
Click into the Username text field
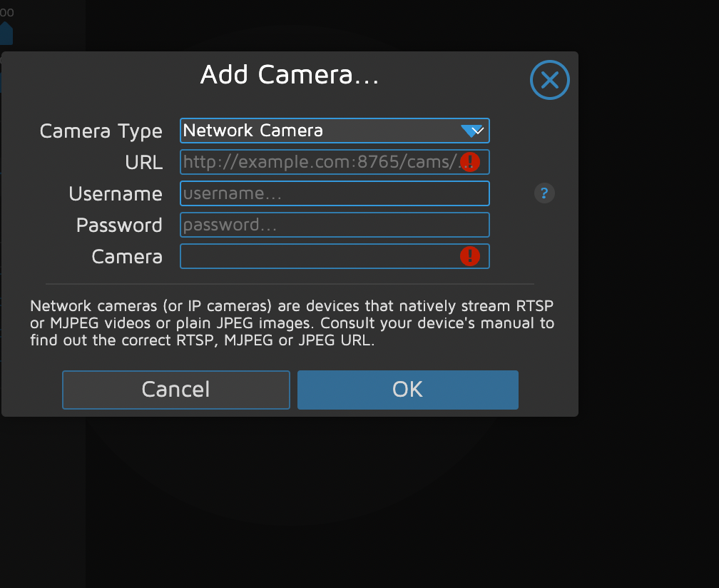point(334,193)
